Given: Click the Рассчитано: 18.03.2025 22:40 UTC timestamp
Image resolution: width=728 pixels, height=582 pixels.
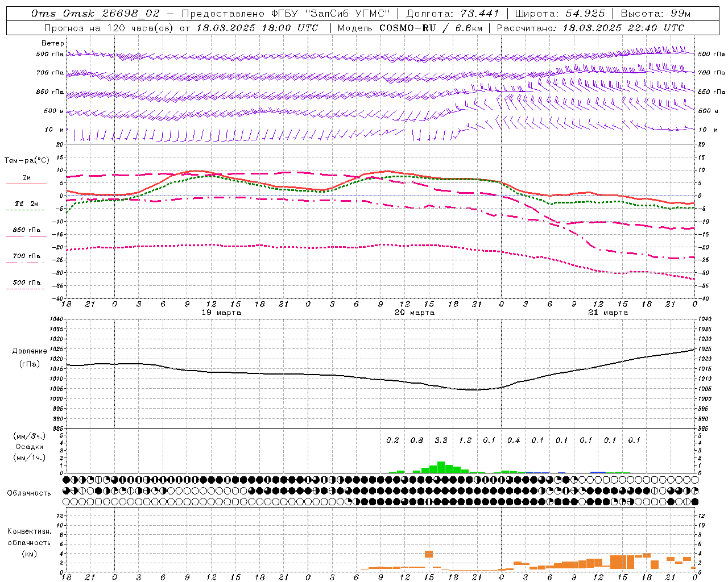Looking at the screenshot, I should (590, 28).
